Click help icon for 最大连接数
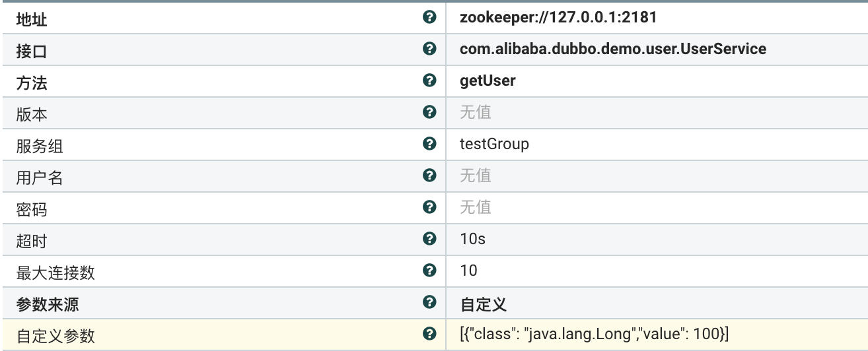The width and height of the screenshot is (868, 351). pos(430,271)
